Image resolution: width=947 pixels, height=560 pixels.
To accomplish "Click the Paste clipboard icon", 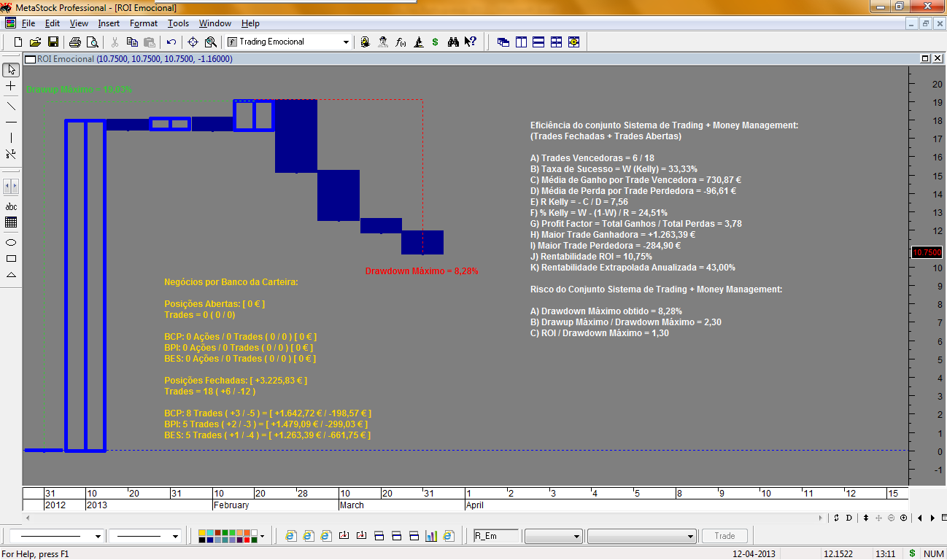I will coord(150,42).
